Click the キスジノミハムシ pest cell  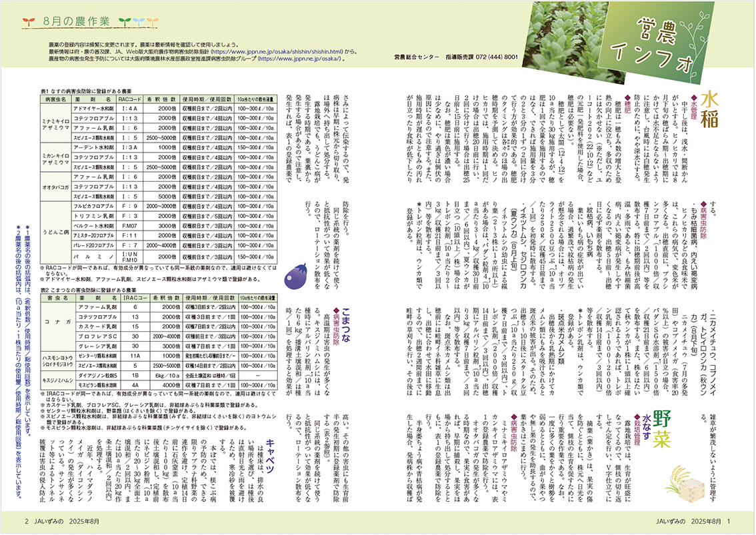[x=58, y=381]
